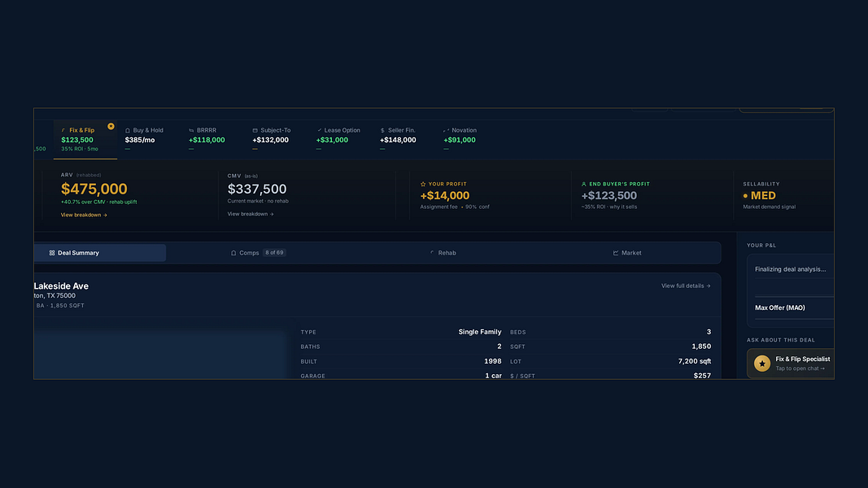Click the gold star badge on Fix & Flip

point(111,127)
